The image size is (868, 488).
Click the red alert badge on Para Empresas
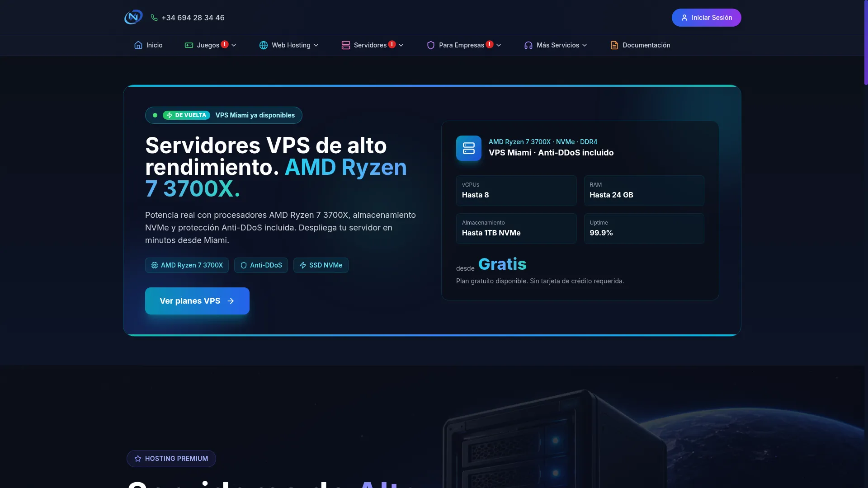(x=490, y=44)
